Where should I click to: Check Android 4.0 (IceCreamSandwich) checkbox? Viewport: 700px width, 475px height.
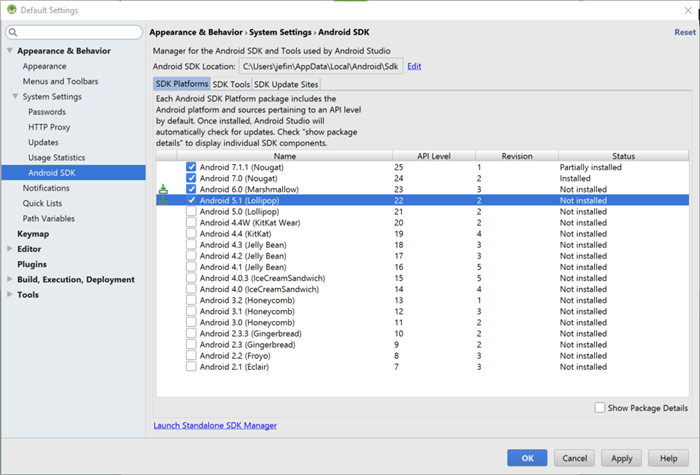[191, 289]
